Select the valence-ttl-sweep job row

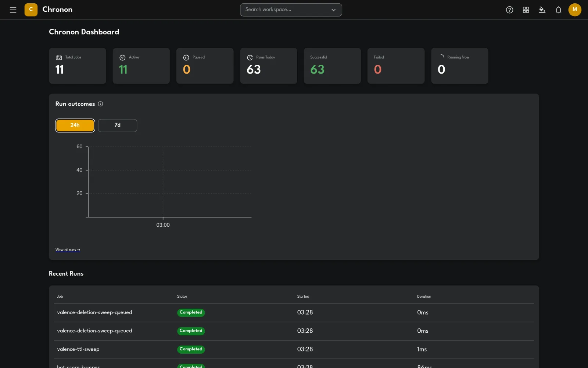[x=294, y=350]
